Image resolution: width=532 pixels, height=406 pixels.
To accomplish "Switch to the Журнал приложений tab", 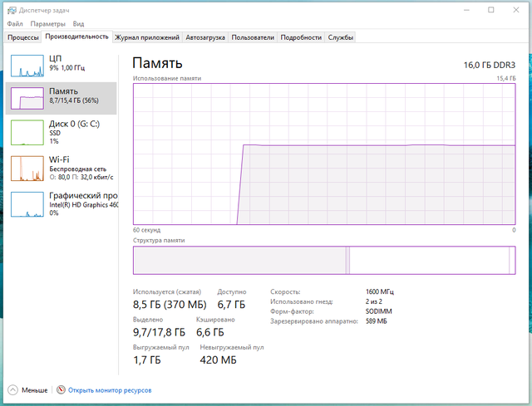I will tap(147, 37).
